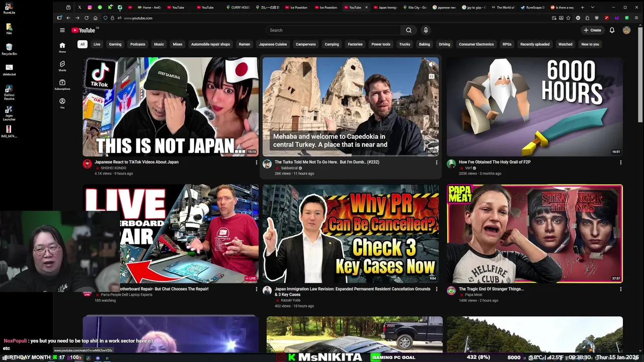Go to Home in YouTube sidebar
Viewport: 644px width, 362px height.
coord(62,47)
